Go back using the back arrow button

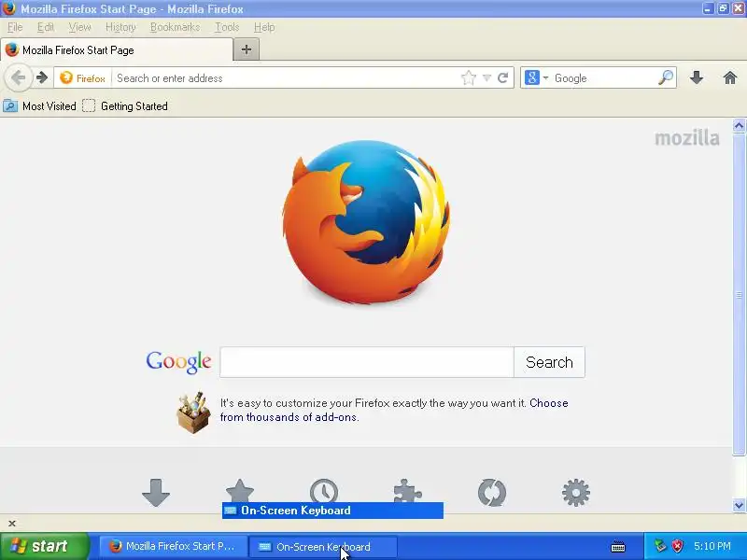18,77
